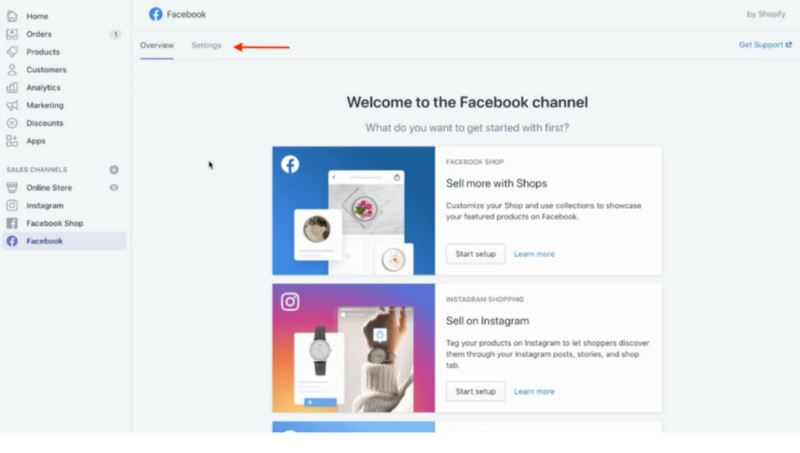Click the Facebook circle icon in sidebar
Viewport: 800px width, 453px height.
point(12,241)
